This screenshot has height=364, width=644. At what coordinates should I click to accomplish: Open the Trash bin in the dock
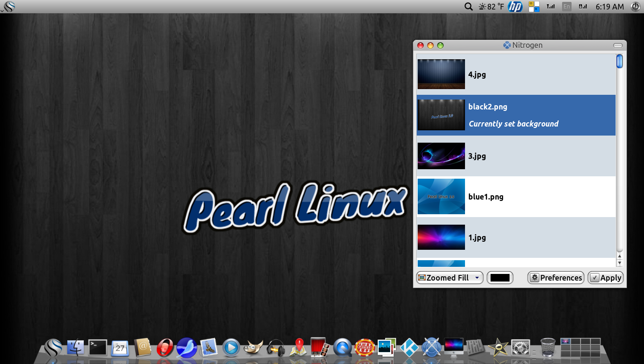548,347
